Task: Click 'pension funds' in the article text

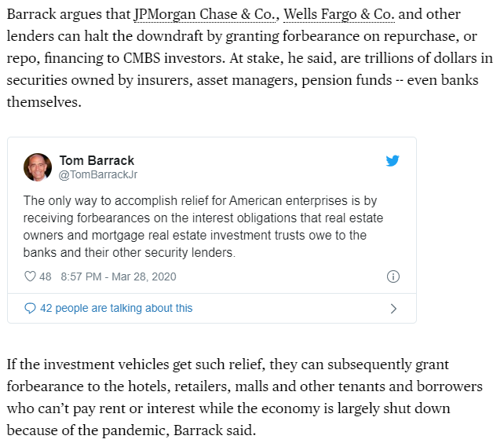Action: (x=347, y=80)
